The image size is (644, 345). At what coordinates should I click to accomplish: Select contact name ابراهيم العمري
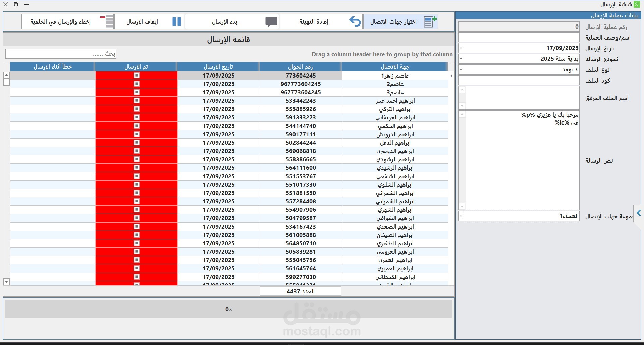pyautogui.click(x=395, y=260)
